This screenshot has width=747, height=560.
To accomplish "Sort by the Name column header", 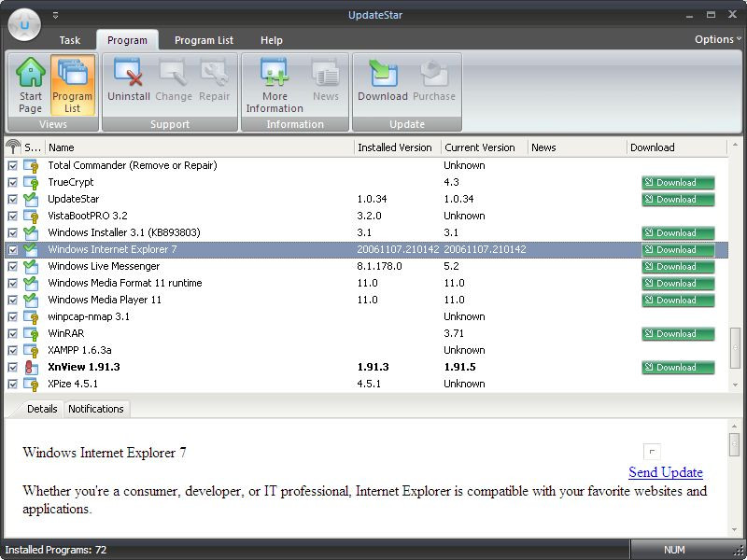I will coord(200,147).
